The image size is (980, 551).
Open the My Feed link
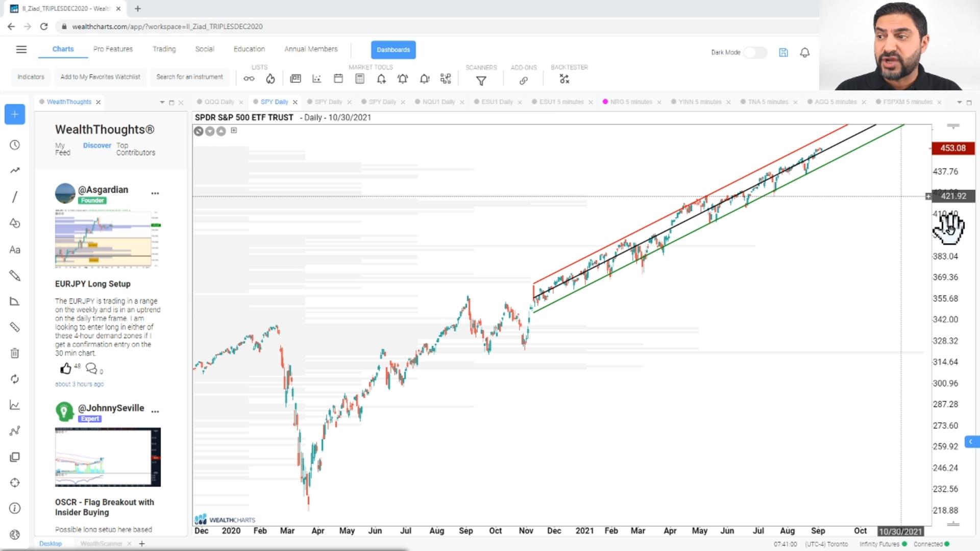[62, 149]
